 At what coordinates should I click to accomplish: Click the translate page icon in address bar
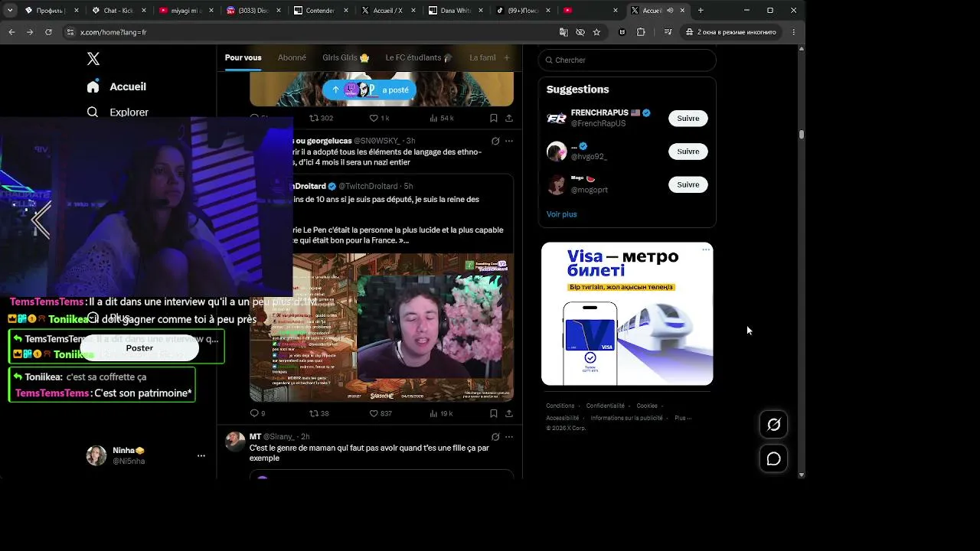click(x=563, y=32)
